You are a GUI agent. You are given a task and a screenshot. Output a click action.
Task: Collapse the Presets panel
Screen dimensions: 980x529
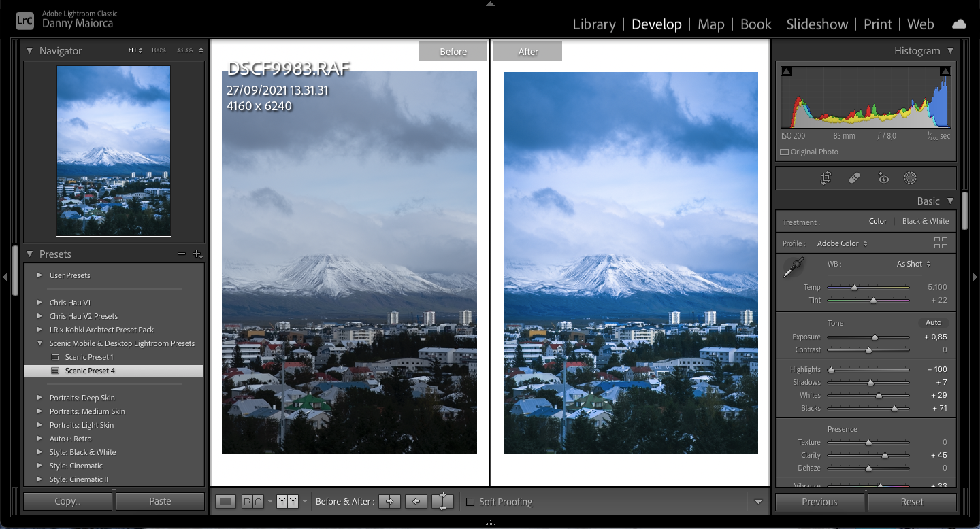point(29,254)
